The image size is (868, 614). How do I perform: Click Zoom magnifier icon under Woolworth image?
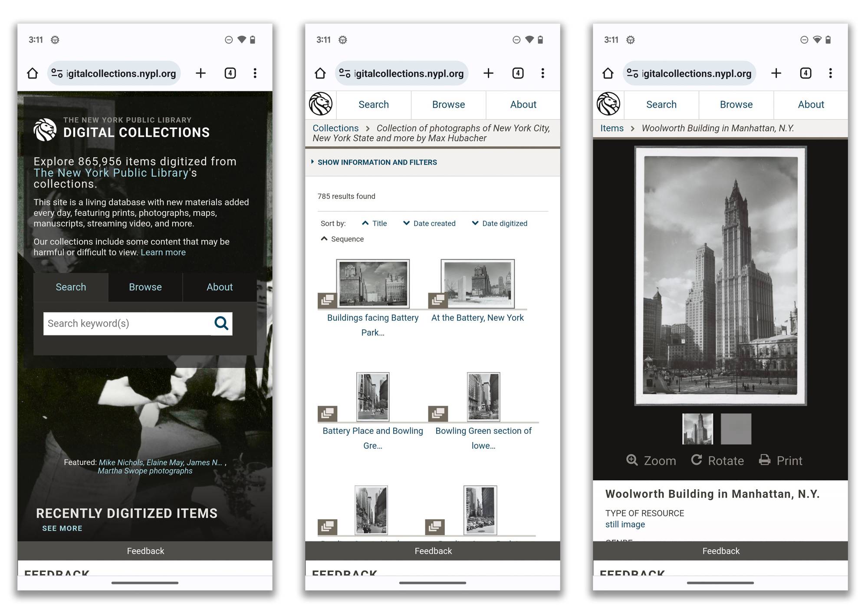pos(632,460)
